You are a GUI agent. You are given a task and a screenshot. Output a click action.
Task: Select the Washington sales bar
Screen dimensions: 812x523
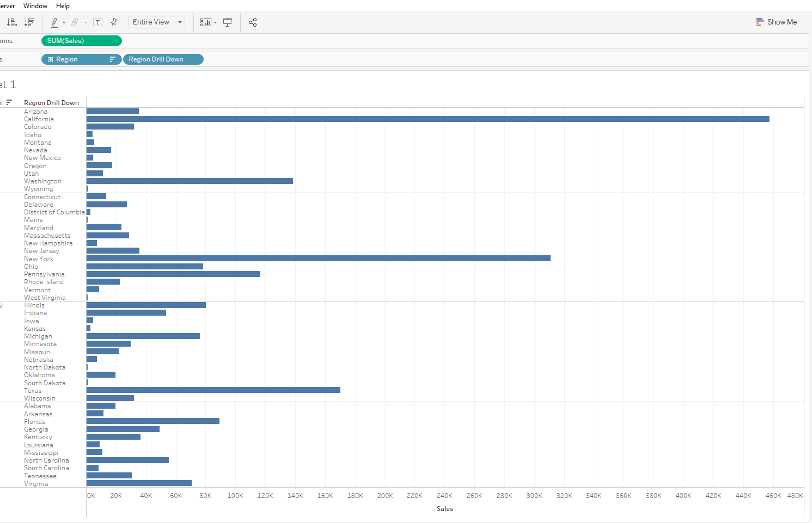pyautogui.click(x=190, y=181)
